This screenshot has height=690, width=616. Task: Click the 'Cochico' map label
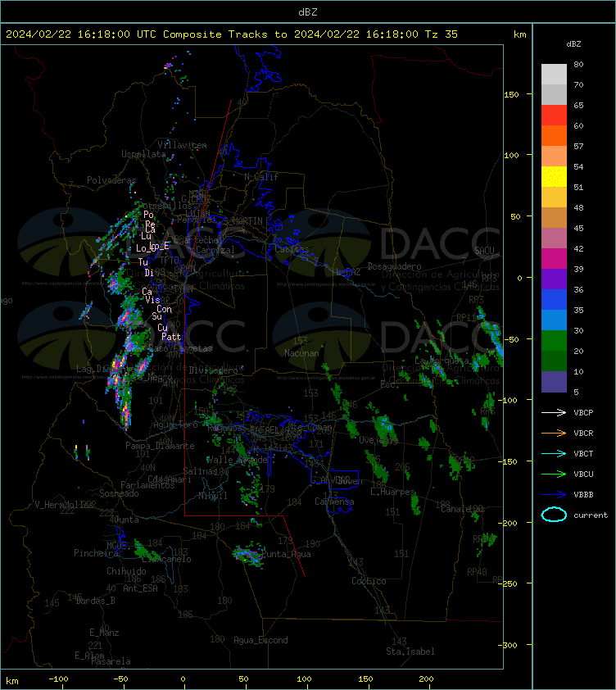tap(369, 581)
